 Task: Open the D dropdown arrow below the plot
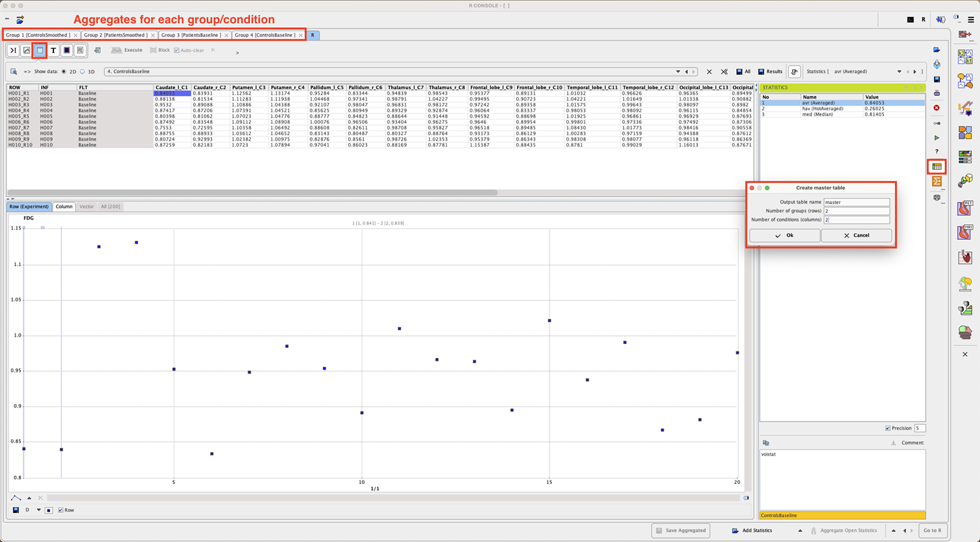point(39,510)
